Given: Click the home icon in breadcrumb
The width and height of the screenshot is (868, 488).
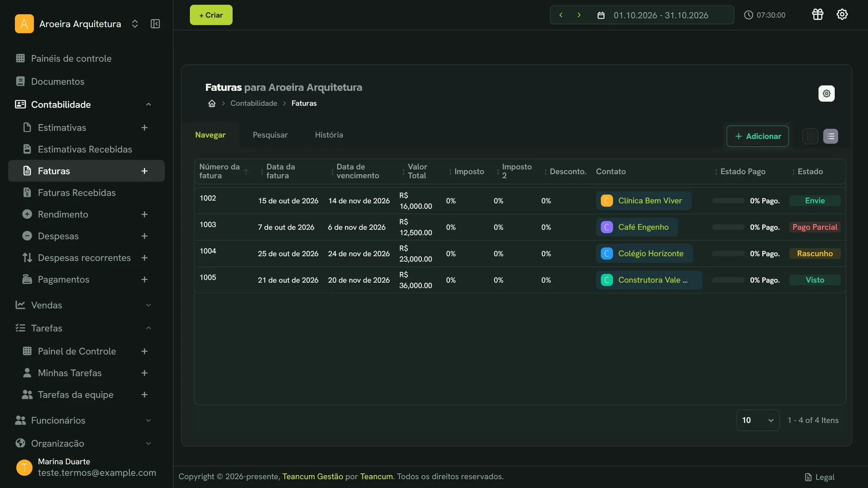Looking at the screenshot, I should click(x=212, y=103).
